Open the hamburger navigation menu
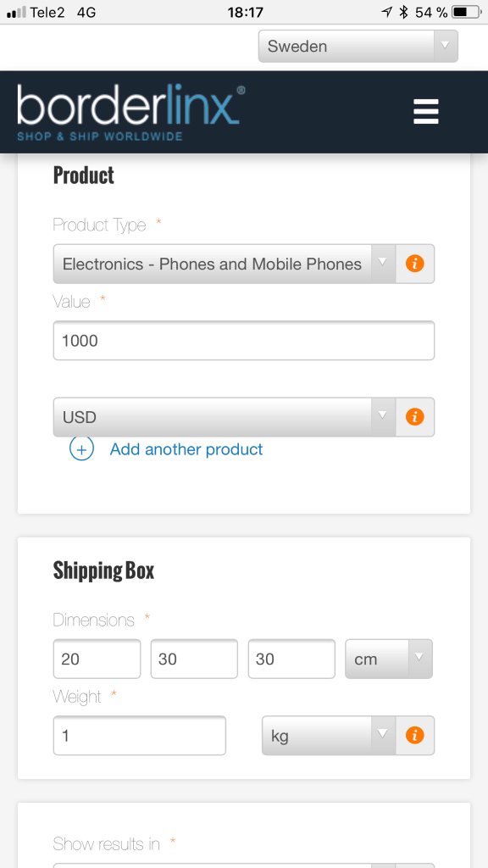The height and width of the screenshot is (868, 488). pyautogui.click(x=426, y=111)
